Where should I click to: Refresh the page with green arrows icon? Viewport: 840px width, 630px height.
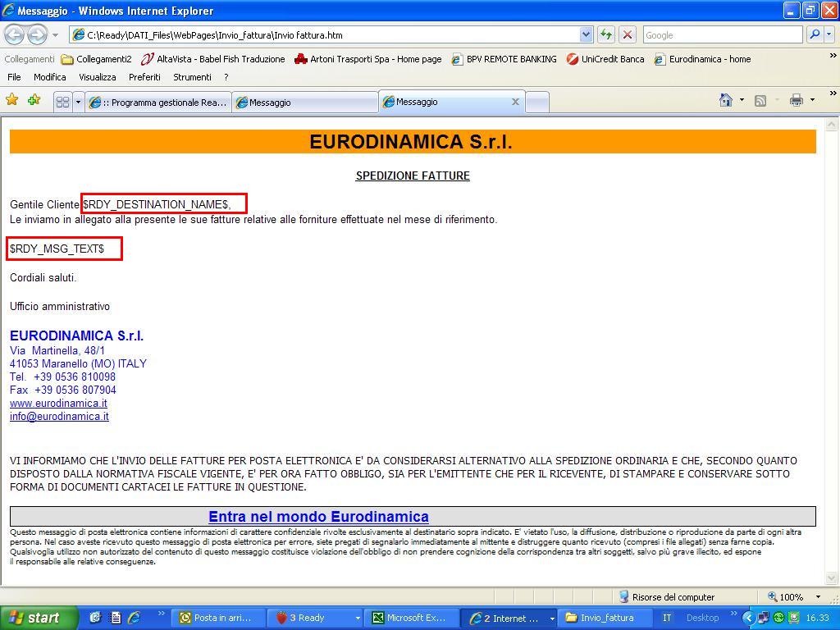(606, 35)
